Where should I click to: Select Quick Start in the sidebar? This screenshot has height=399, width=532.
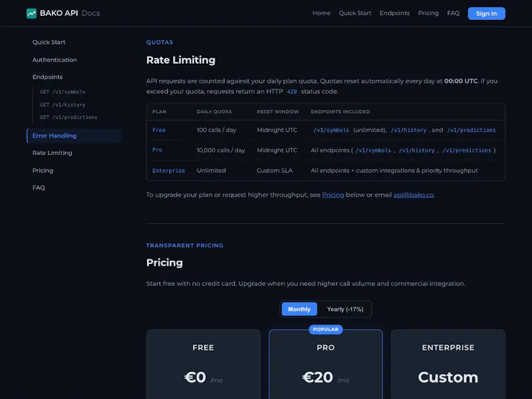point(49,42)
